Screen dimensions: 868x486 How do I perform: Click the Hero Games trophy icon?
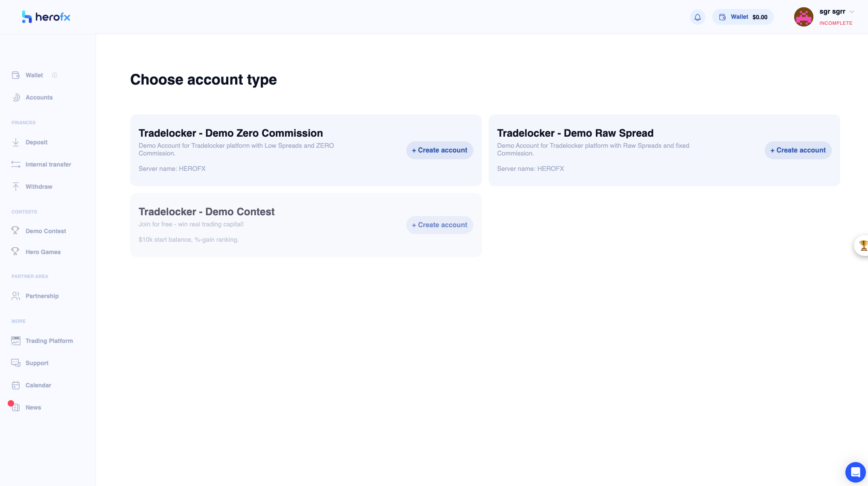[x=15, y=252]
